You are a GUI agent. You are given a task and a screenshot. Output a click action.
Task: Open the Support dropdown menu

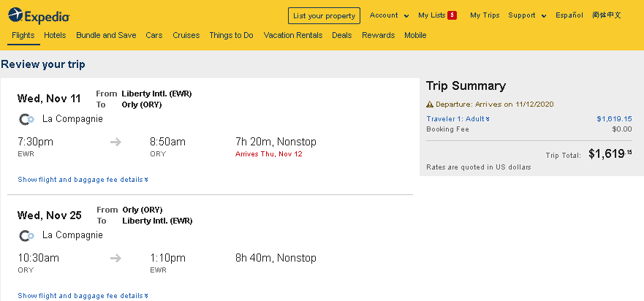(527, 15)
